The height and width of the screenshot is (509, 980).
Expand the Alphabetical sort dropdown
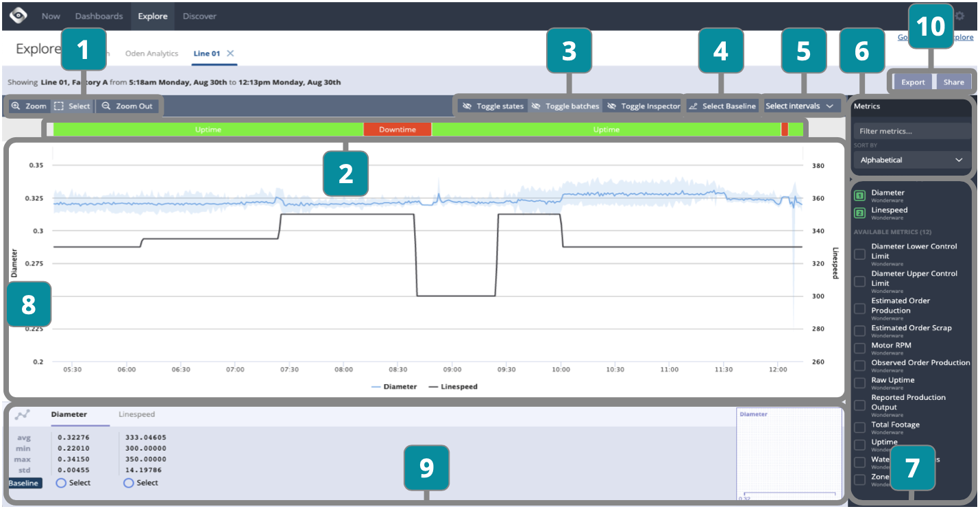pyautogui.click(x=911, y=160)
